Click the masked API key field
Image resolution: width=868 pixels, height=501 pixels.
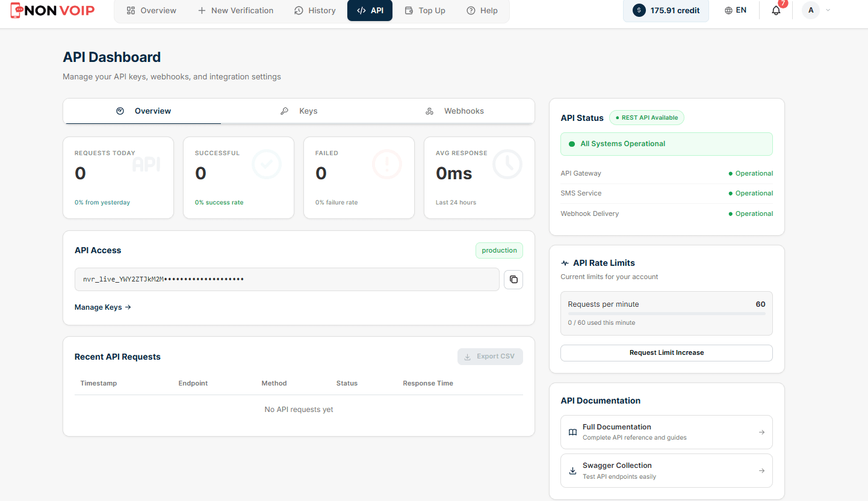click(x=287, y=280)
